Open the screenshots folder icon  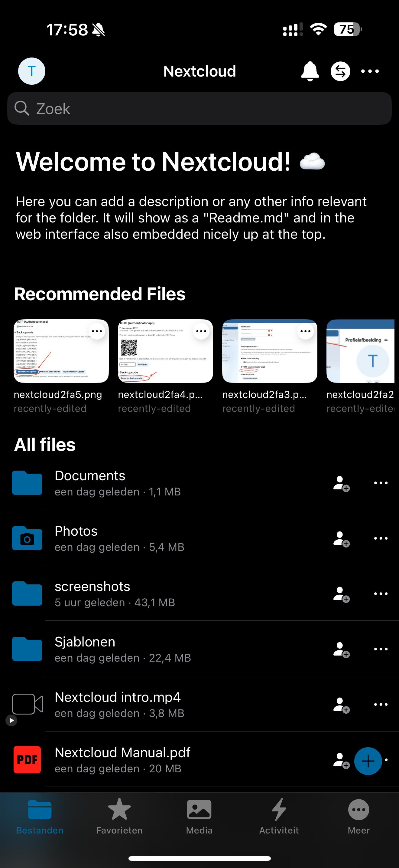tap(27, 593)
